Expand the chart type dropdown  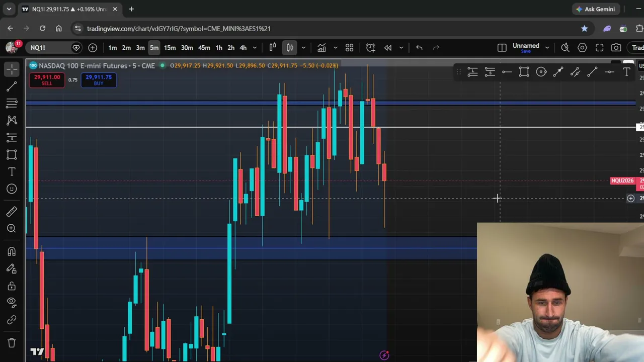(x=303, y=48)
